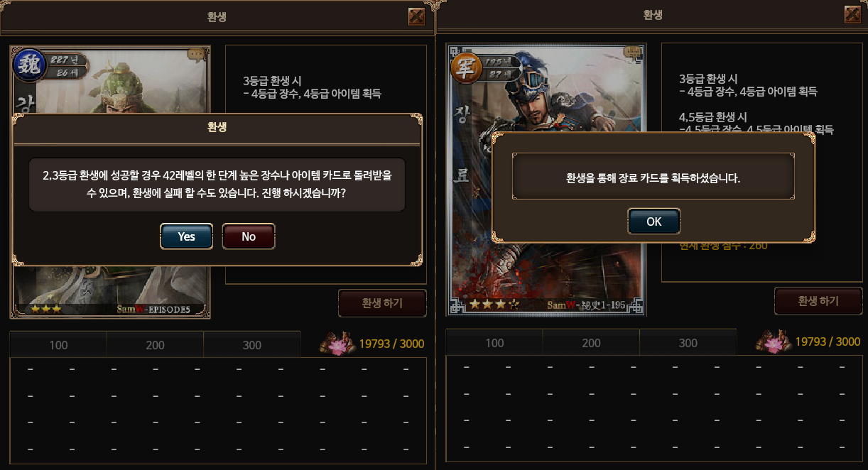Select the 200 tab in left panel

coord(155,345)
